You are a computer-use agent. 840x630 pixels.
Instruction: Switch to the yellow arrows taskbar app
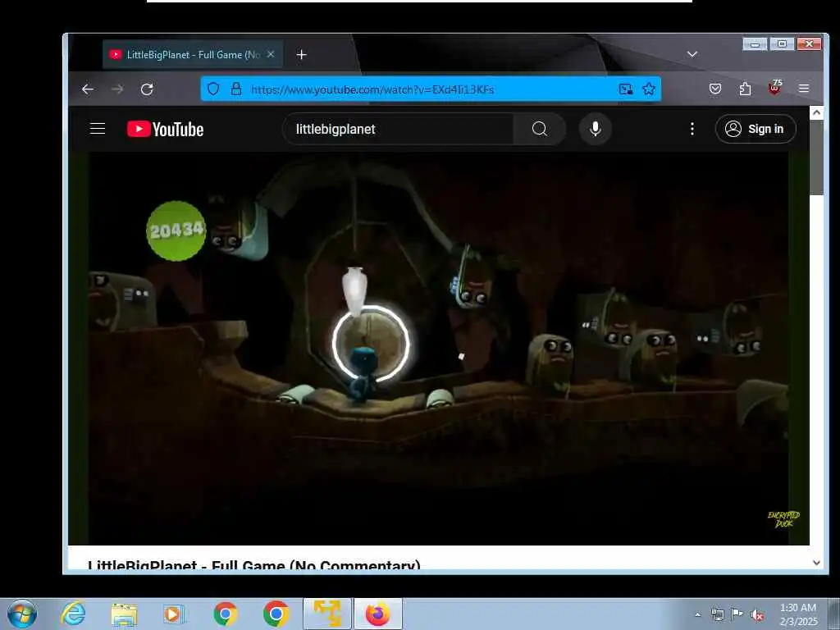click(327, 614)
